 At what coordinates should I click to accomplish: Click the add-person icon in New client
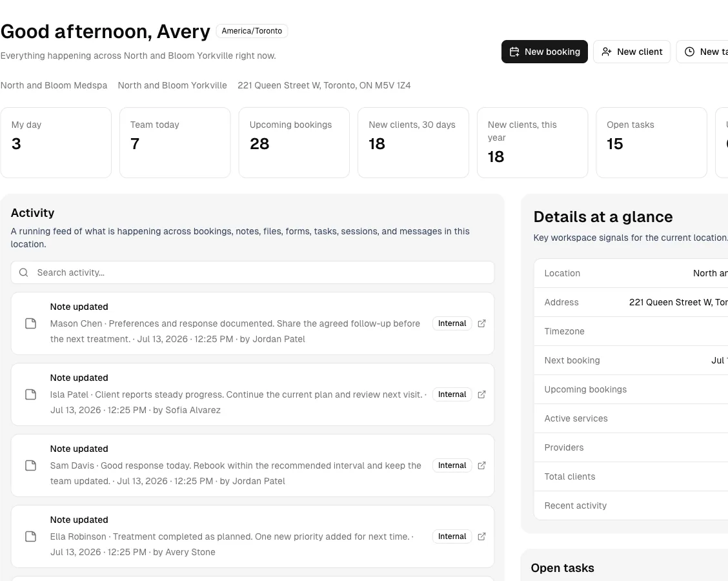[607, 52]
